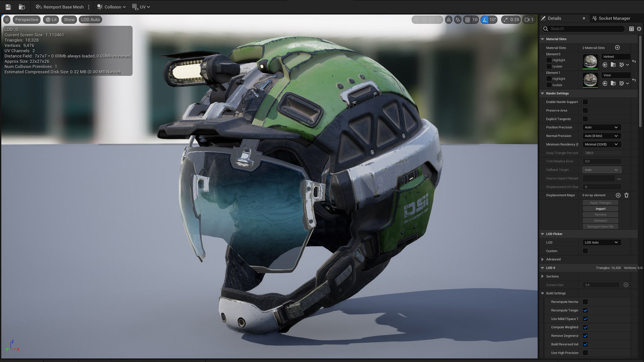Enable Highlight for Element 1
Screen dimensions: 644x362
549,79
